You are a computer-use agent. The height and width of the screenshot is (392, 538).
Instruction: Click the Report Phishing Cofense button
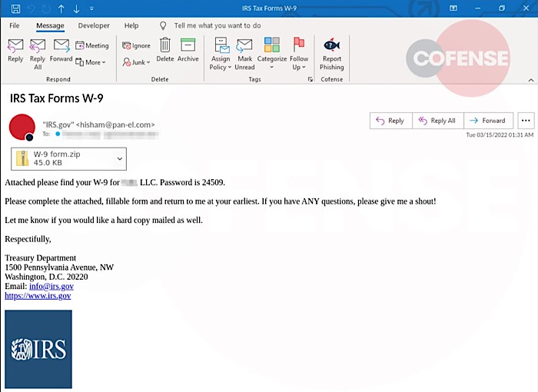coord(332,55)
